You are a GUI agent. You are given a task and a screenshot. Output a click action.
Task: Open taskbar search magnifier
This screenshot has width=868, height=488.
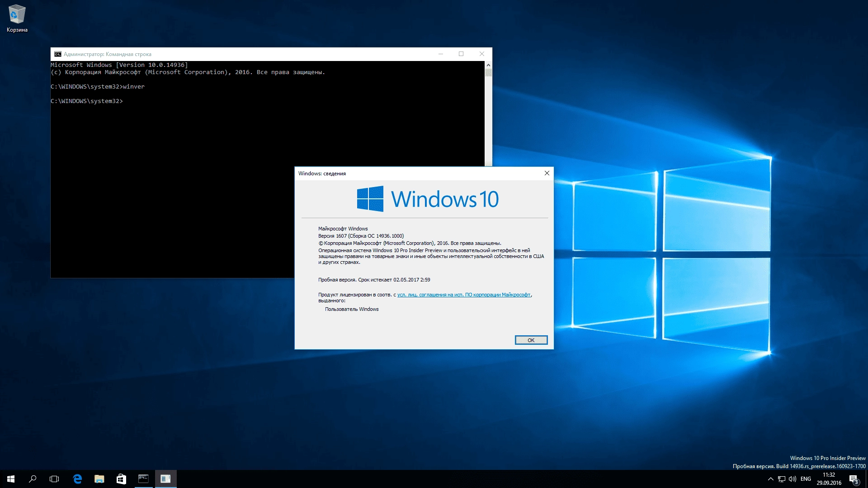click(x=33, y=479)
